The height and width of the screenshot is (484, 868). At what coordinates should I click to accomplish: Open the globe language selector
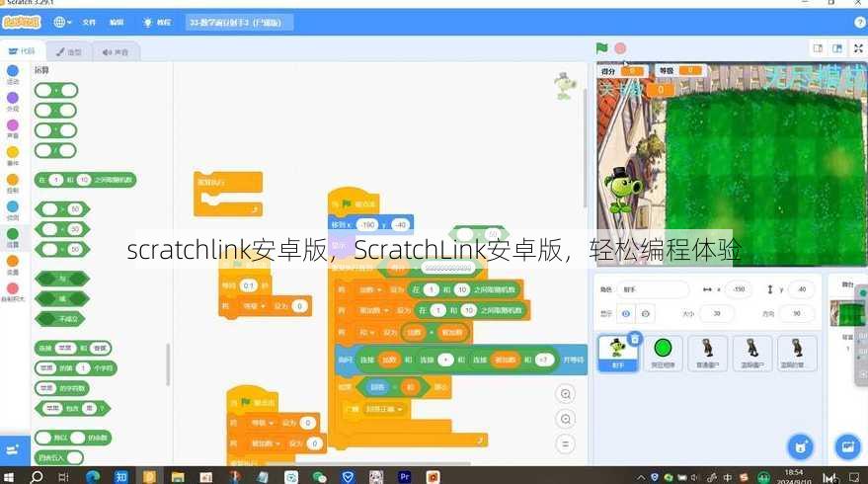point(62,22)
